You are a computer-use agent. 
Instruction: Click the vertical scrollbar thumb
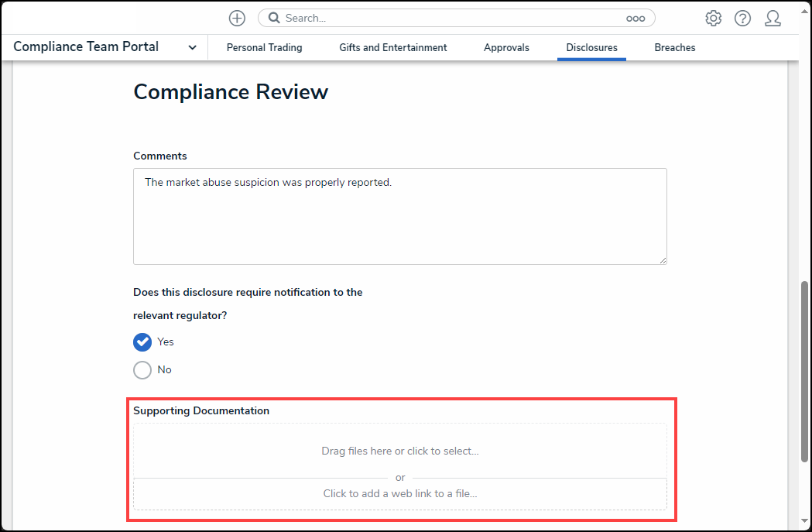pos(804,372)
